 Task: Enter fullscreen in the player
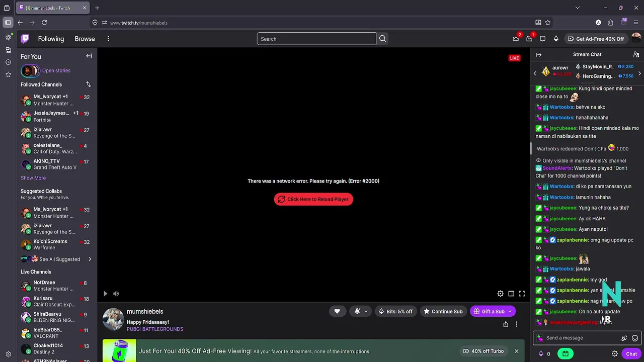tap(522, 294)
